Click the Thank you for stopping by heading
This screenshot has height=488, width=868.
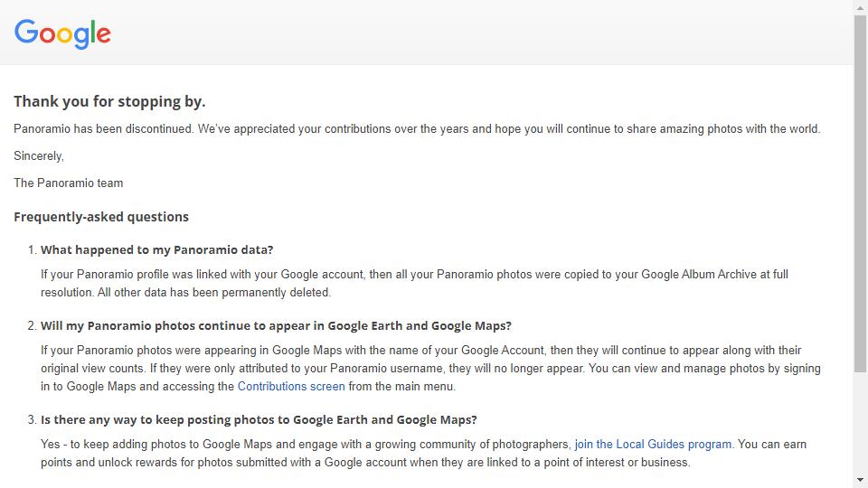coord(109,102)
